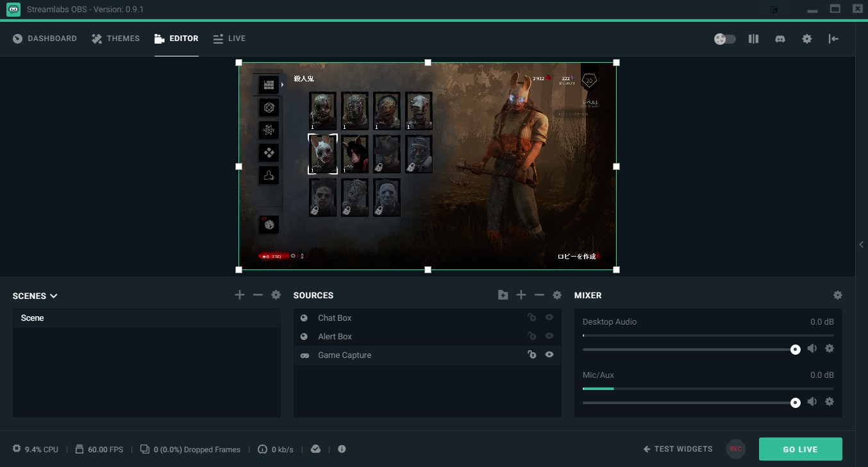Click the Streamlabs OBS logo icon
The image size is (868, 467).
pos(13,10)
